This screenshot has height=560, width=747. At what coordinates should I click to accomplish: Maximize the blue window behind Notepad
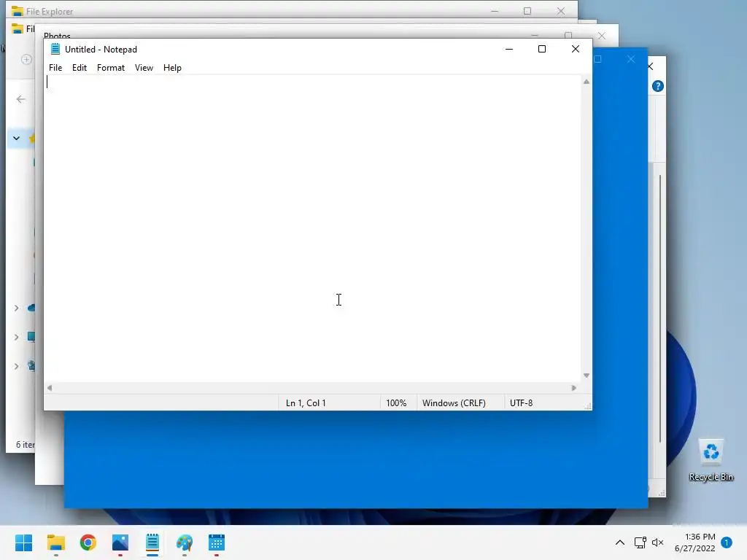(598, 59)
